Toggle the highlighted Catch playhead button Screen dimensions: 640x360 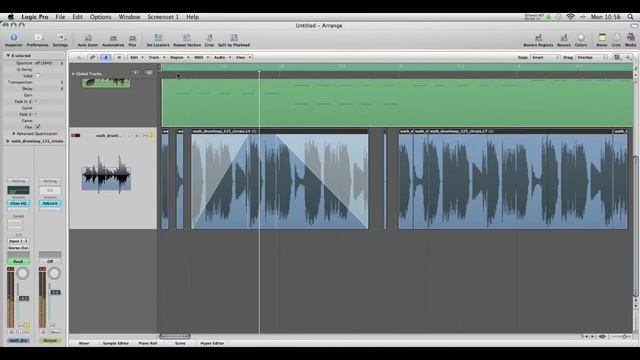[106, 58]
